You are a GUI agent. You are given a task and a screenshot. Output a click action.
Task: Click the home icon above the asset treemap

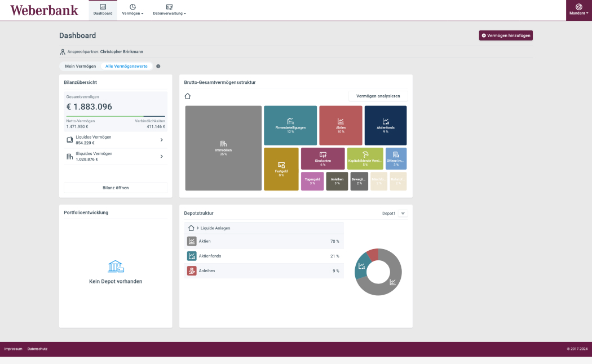pos(187,96)
